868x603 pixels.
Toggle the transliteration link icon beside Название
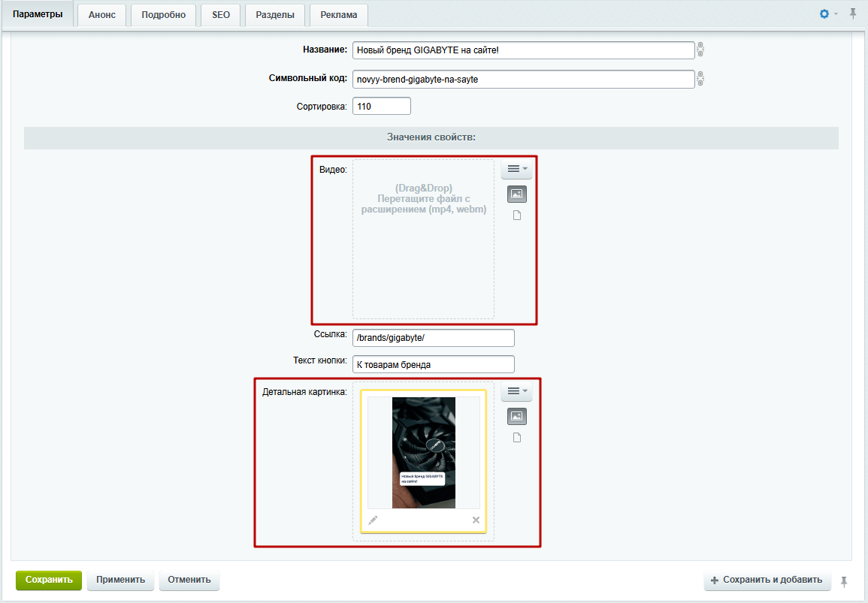point(700,50)
